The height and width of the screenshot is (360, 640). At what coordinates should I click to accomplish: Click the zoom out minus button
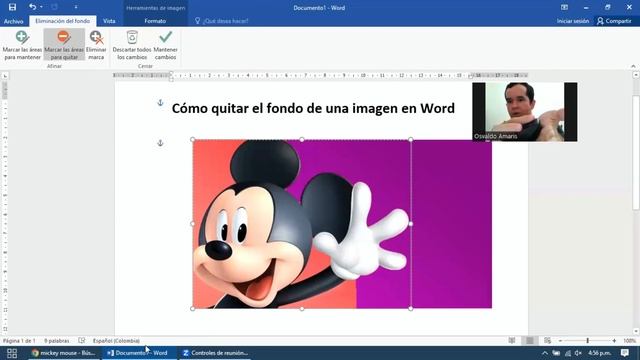coord(560,340)
